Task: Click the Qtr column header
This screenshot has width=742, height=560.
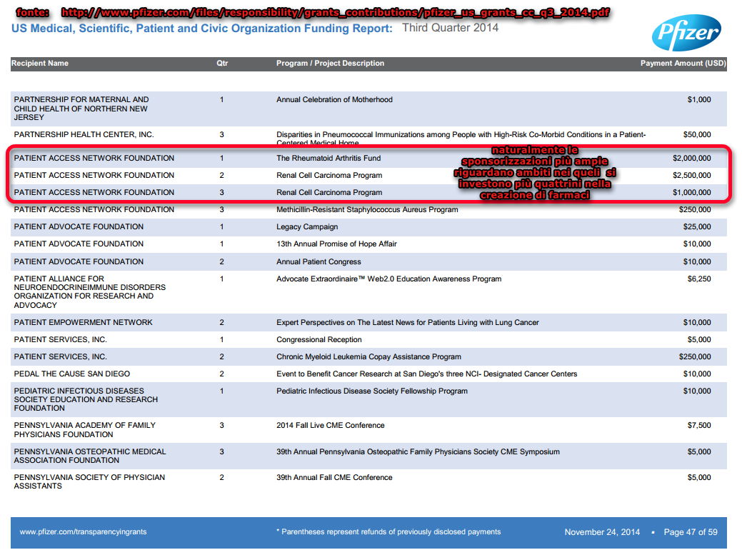Action: pyautogui.click(x=222, y=63)
